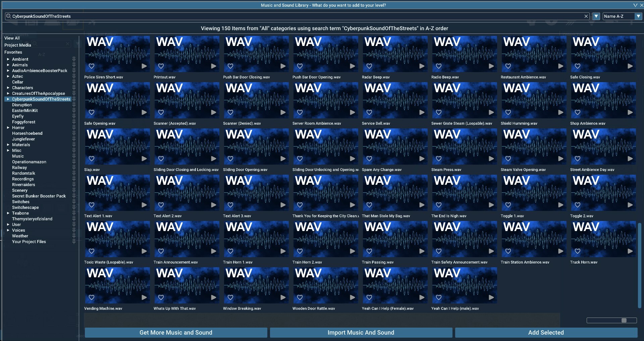Expand the Voices category

pyautogui.click(x=8, y=230)
